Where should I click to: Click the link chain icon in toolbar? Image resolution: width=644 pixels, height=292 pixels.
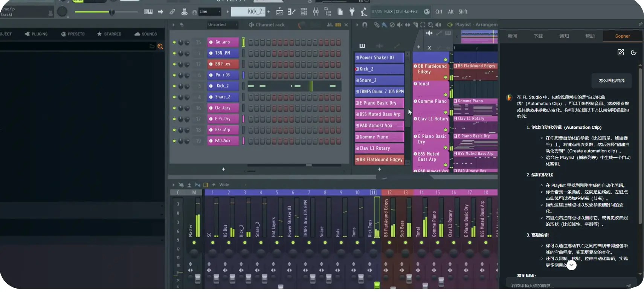(x=172, y=12)
